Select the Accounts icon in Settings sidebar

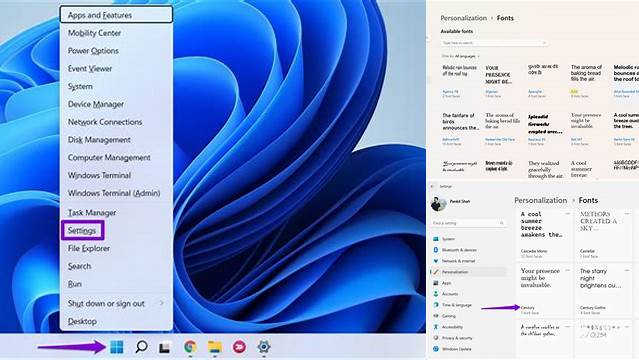436,294
